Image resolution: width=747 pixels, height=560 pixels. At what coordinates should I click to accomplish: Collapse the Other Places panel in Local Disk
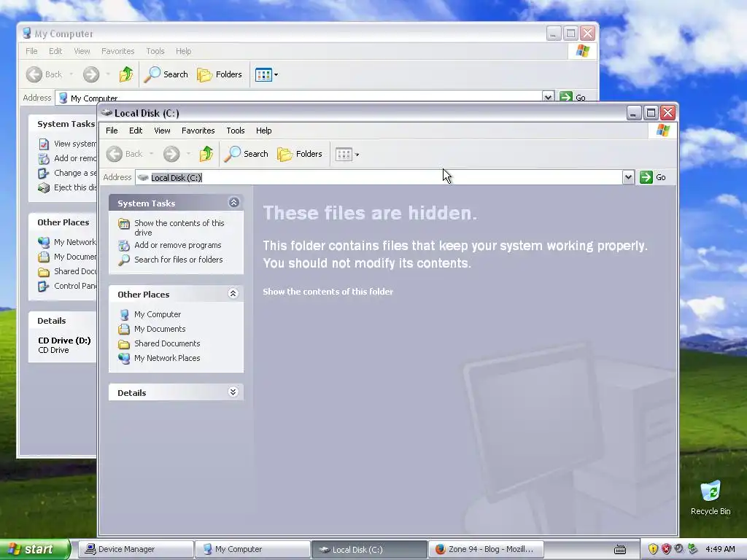pyautogui.click(x=233, y=293)
